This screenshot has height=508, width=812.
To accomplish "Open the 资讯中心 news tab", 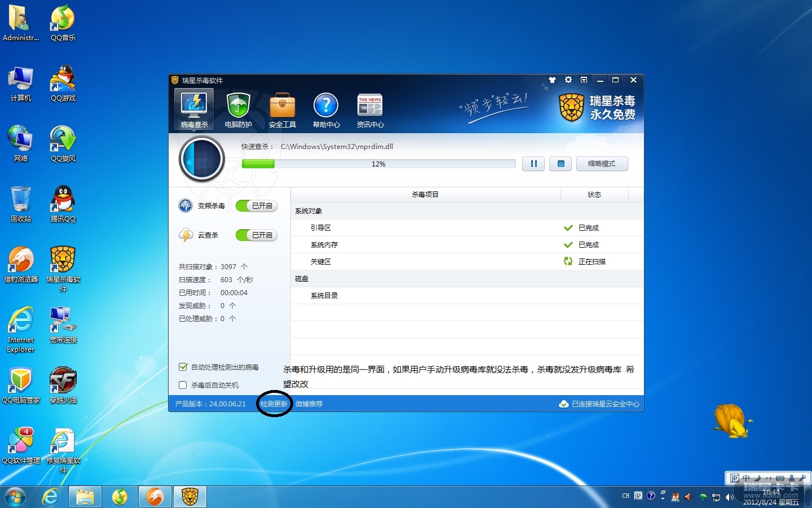I will click(x=370, y=110).
